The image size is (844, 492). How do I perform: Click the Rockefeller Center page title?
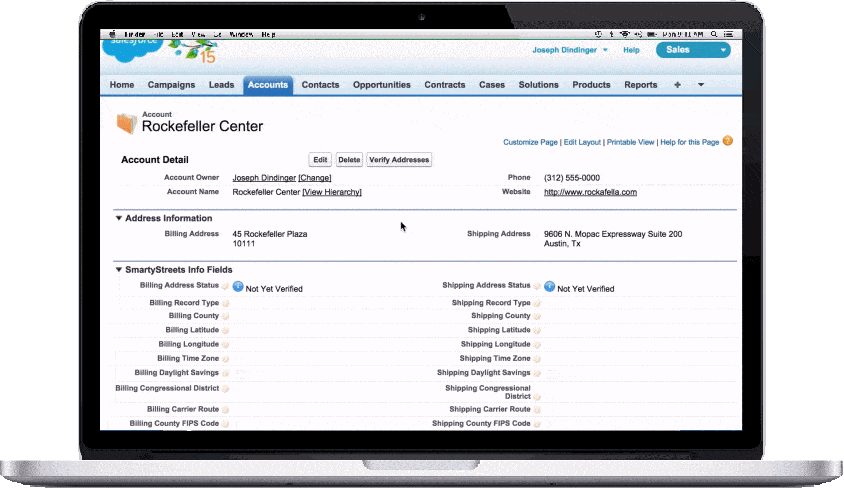pos(202,126)
